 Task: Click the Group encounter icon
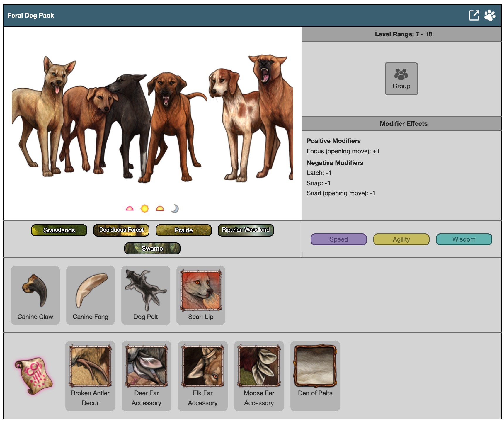[401, 79]
